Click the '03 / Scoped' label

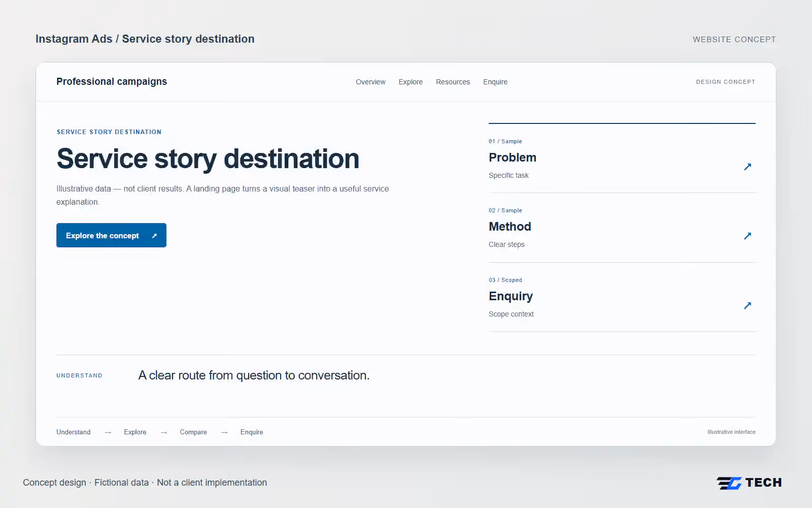pyautogui.click(x=505, y=280)
